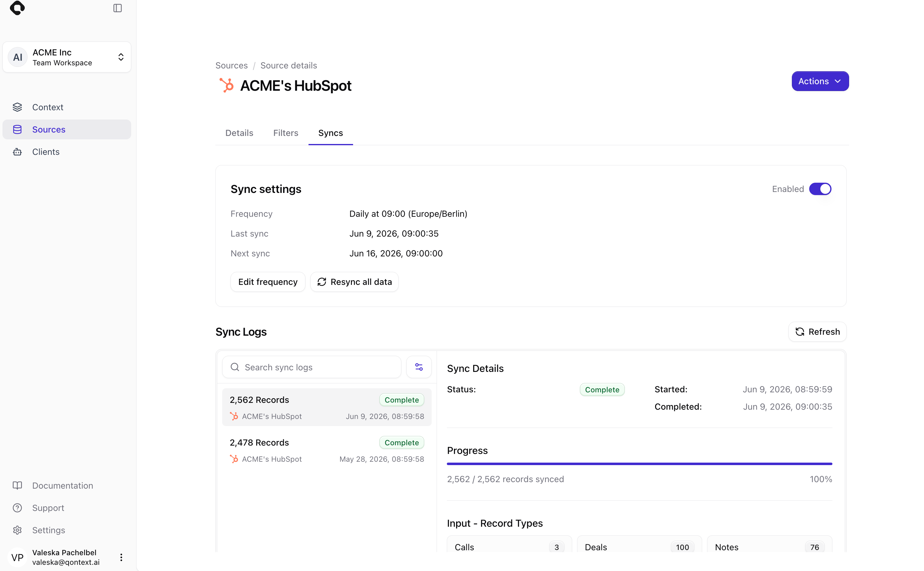Click the Settings gear icon
Viewport: 924px width, 571px height.
coord(17,530)
